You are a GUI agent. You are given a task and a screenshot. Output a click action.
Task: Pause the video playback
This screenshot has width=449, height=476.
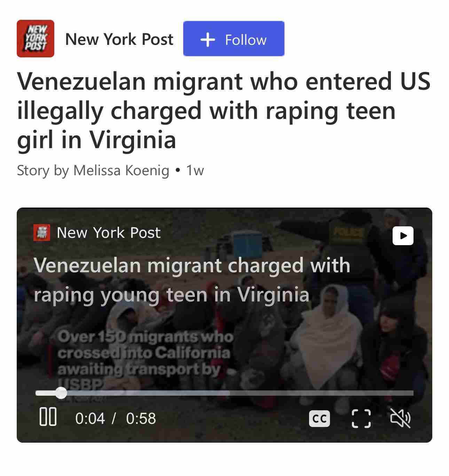point(48,417)
